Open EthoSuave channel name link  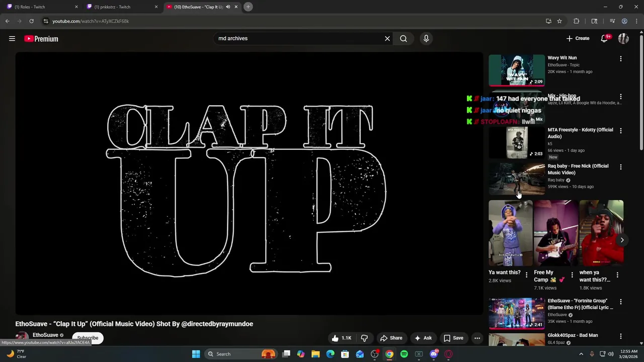(45, 335)
